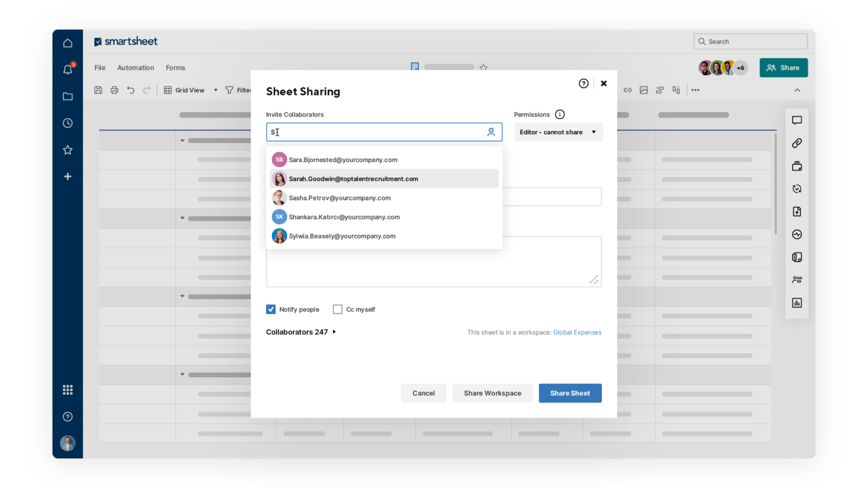Image resolution: width=868 pixels, height=488 pixels.
Task: Open Notifications from the left sidebar
Action: pyautogui.click(x=67, y=69)
